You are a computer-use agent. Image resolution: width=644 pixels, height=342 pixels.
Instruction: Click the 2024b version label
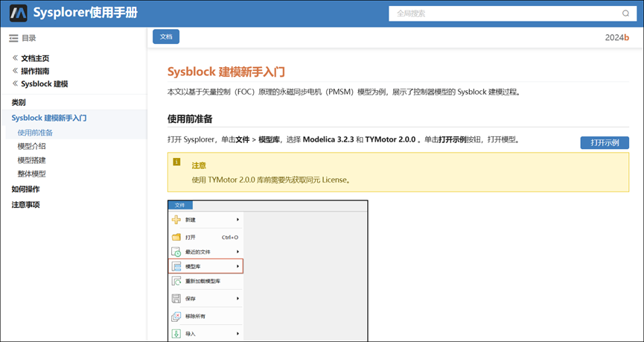tap(617, 37)
